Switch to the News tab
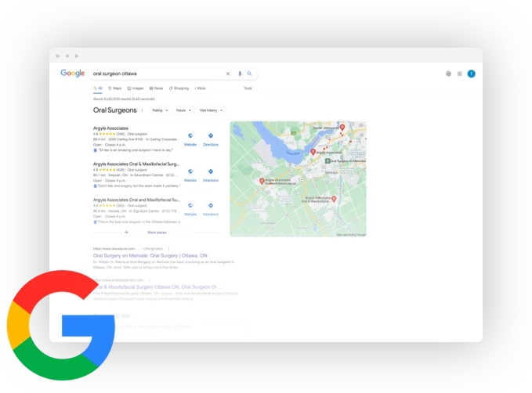This screenshot has width=532, height=393. pyautogui.click(x=157, y=88)
